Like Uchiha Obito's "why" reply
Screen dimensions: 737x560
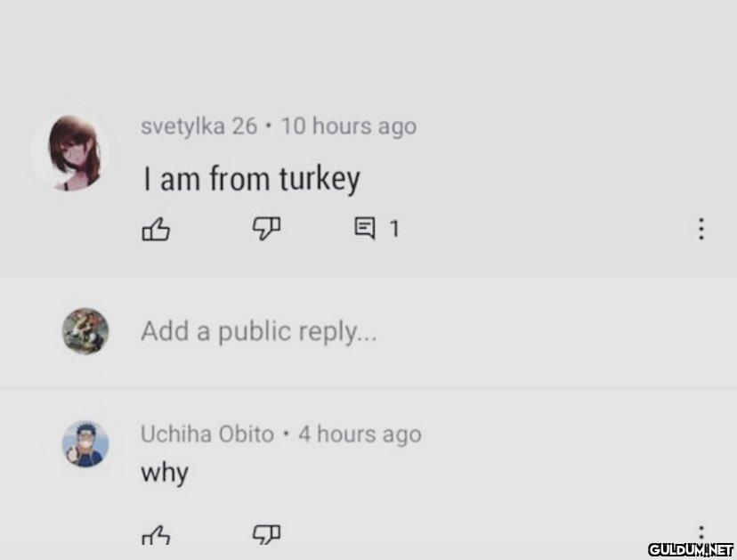click(x=156, y=535)
